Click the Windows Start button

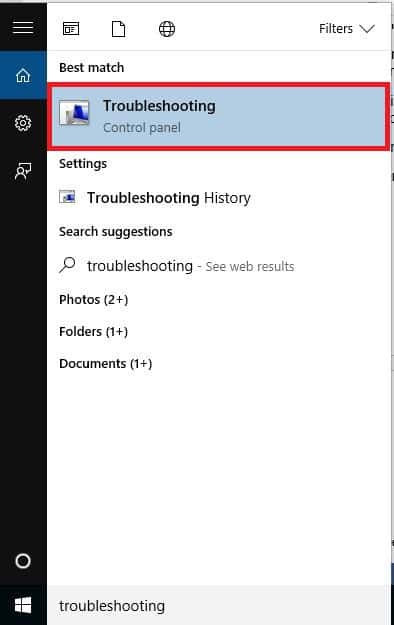[23, 605]
